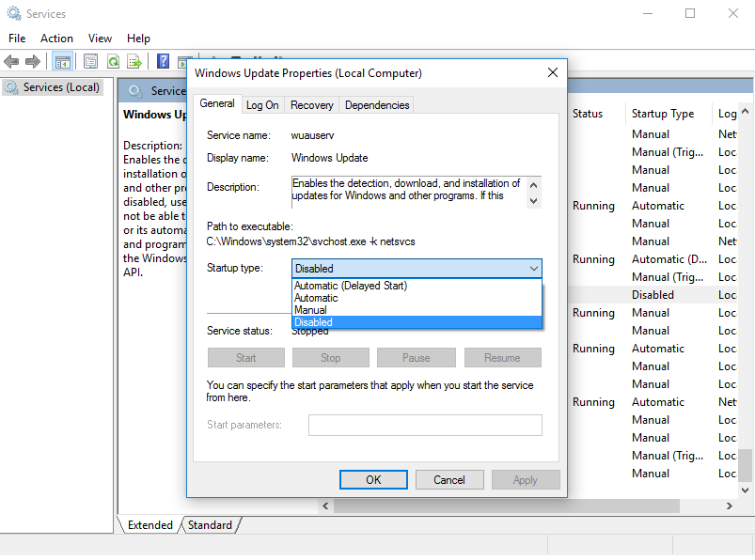Select the Dependencies tab

click(x=376, y=104)
